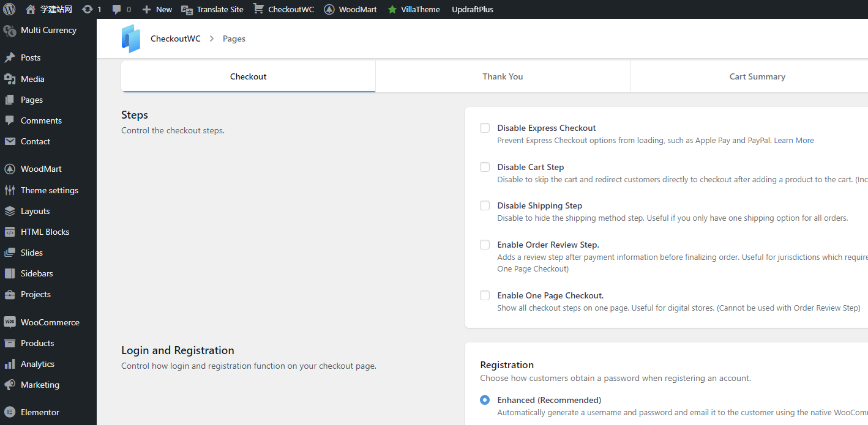The image size is (868, 425).
Task: Click the HTML Blocks code icon
Action: 10,232
